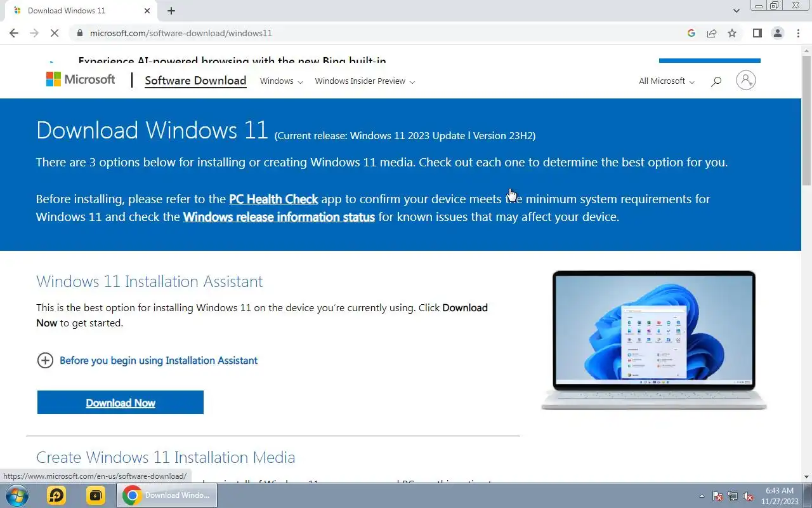
Task: Click the Microsoft search magnifier
Action: coord(716,81)
